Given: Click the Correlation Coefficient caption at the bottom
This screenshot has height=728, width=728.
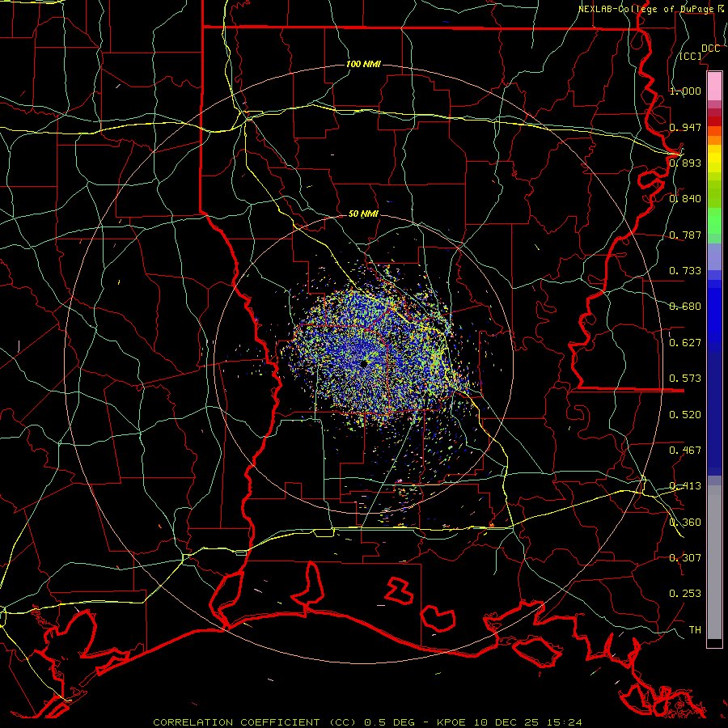Looking at the screenshot, I should pos(368,722).
